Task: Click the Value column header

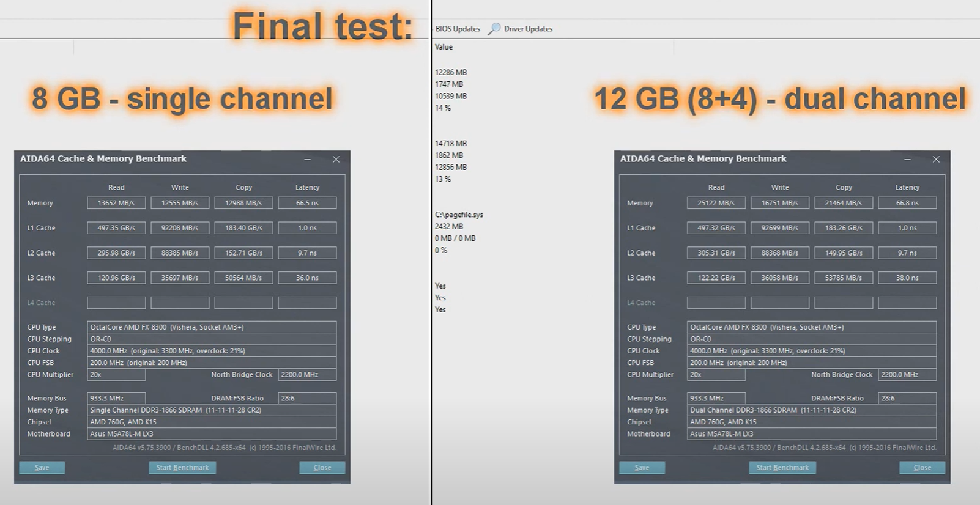Action: click(444, 47)
